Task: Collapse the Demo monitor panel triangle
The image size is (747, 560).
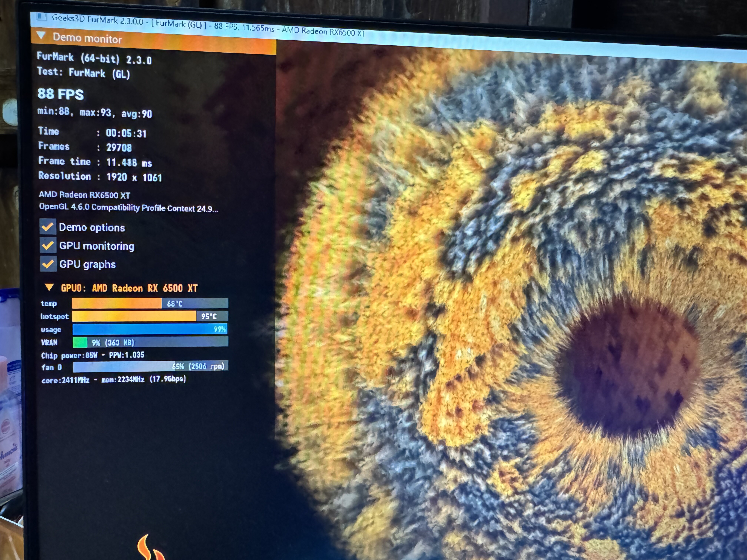Action: [41, 35]
